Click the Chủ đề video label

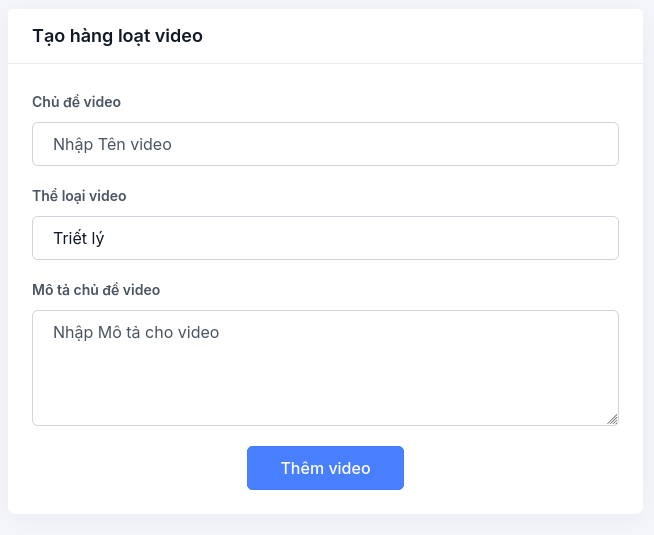(77, 102)
